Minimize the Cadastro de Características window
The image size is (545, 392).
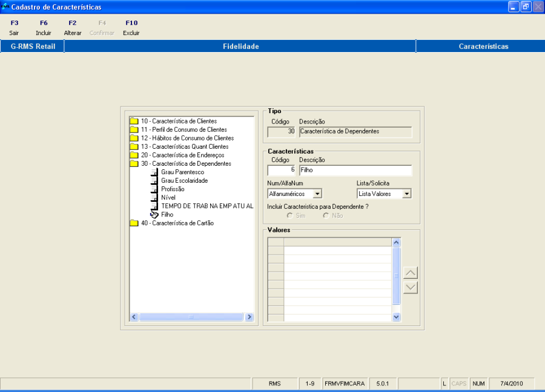(x=514, y=7)
